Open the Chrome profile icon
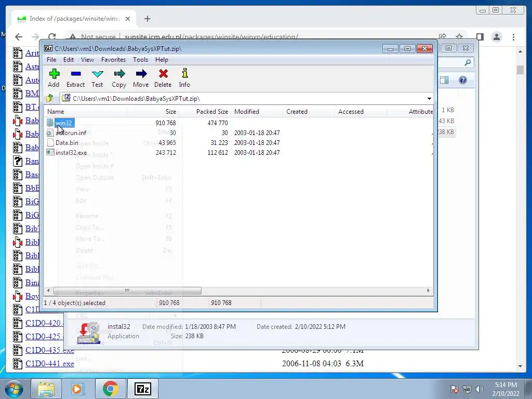 [x=497, y=37]
